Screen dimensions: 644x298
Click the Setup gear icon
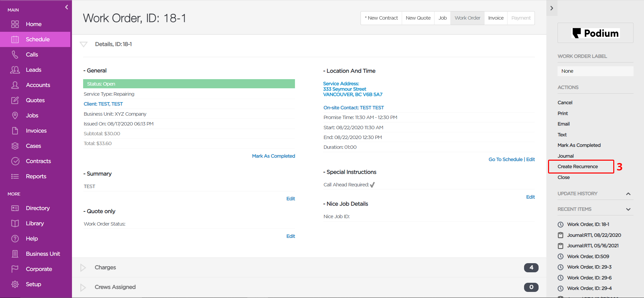15,284
